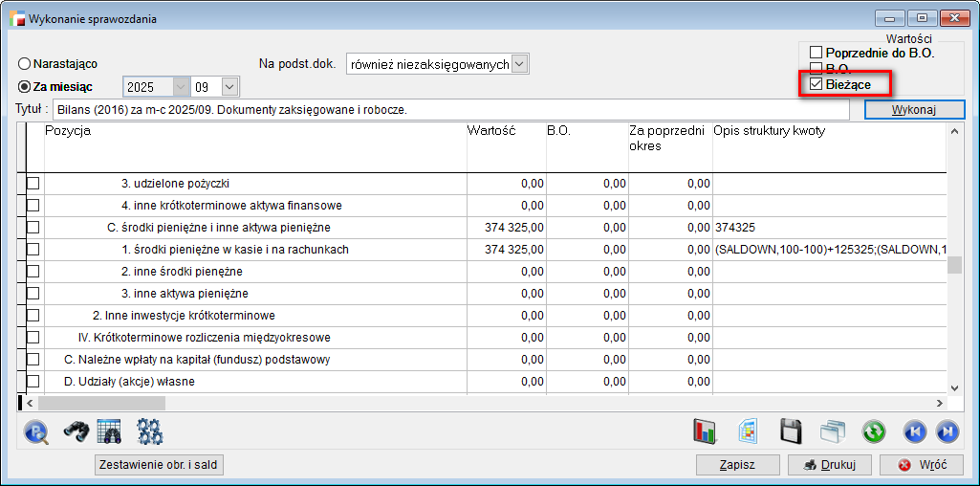Tick checkbox for row 3. udzielone pożyczki

tap(33, 183)
